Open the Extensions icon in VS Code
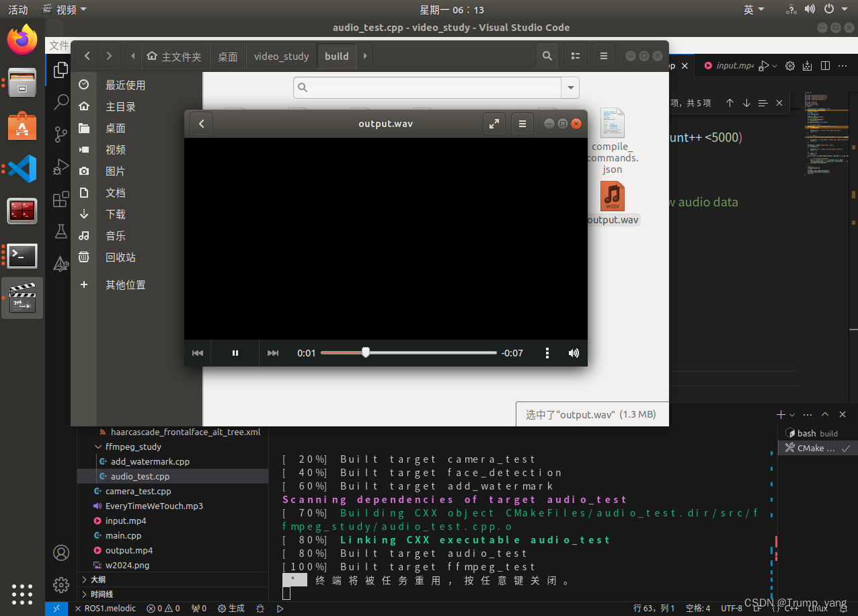The image size is (858, 616). click(61, 199)
